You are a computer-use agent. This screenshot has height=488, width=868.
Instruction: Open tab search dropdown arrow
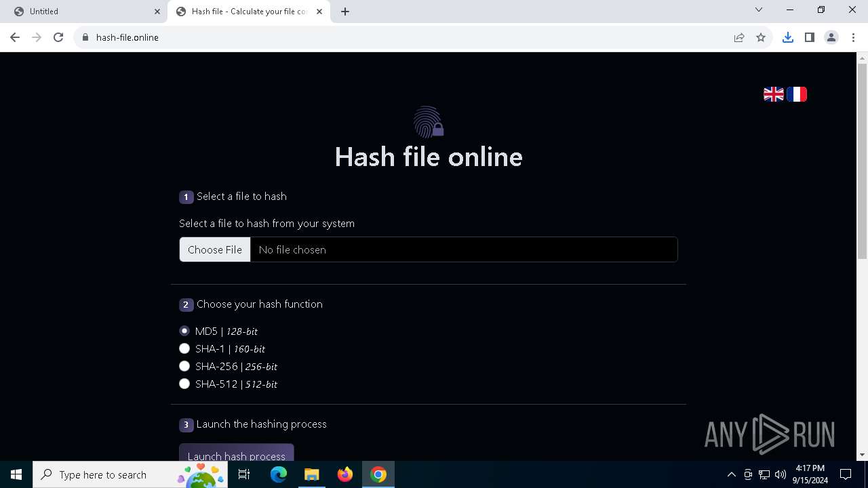coord(759,10)
